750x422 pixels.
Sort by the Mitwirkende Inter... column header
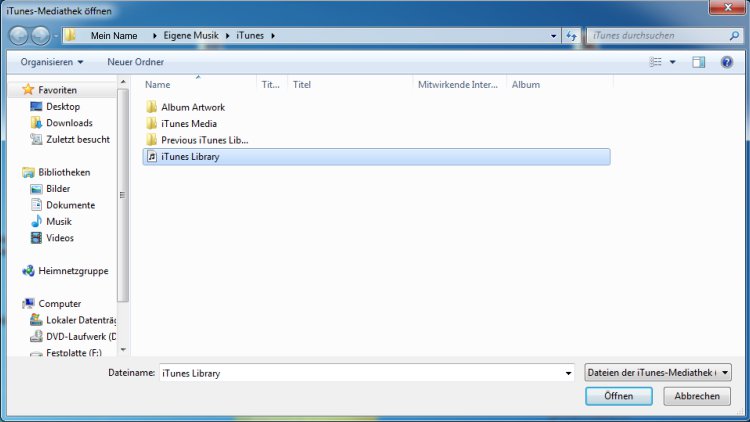pyautogui.click(x=459, y=85)
